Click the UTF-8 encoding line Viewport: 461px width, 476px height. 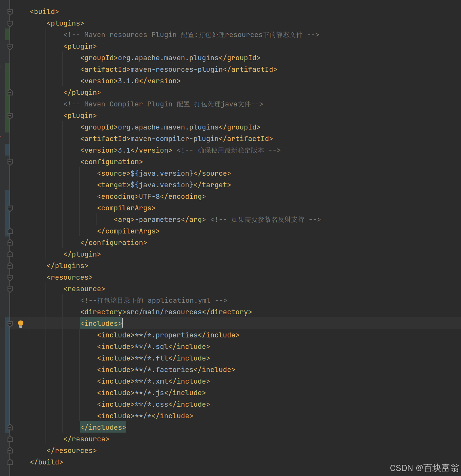pyautogui.click(x=151, y=197)
